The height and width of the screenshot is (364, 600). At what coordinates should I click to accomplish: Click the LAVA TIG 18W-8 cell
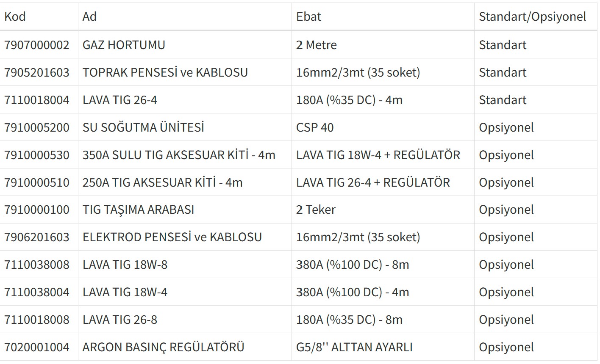pyautogui.click(x=125, y=265)
